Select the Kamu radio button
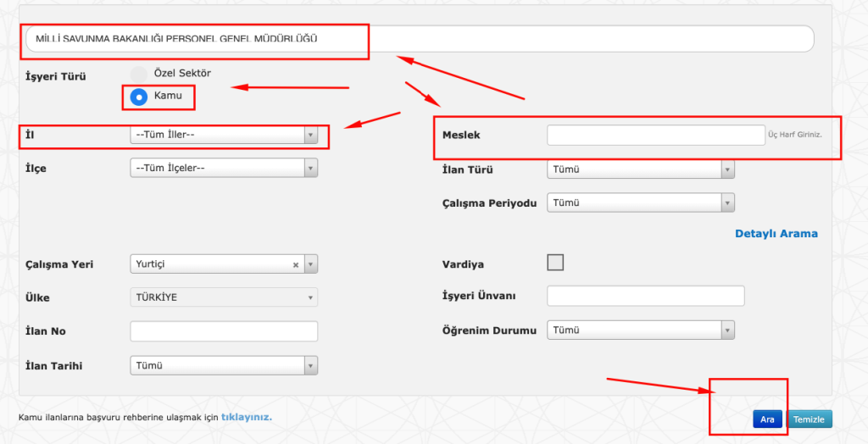Image resolution: width=868 pixels, height=444 pixels. [x=138, y=97]
